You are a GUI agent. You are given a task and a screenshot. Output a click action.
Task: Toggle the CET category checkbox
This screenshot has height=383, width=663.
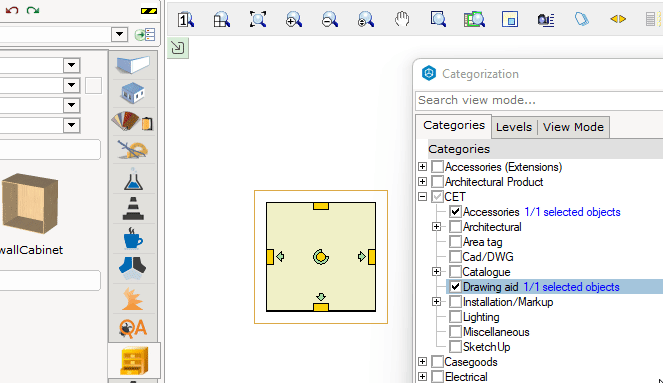pos(438,197)
